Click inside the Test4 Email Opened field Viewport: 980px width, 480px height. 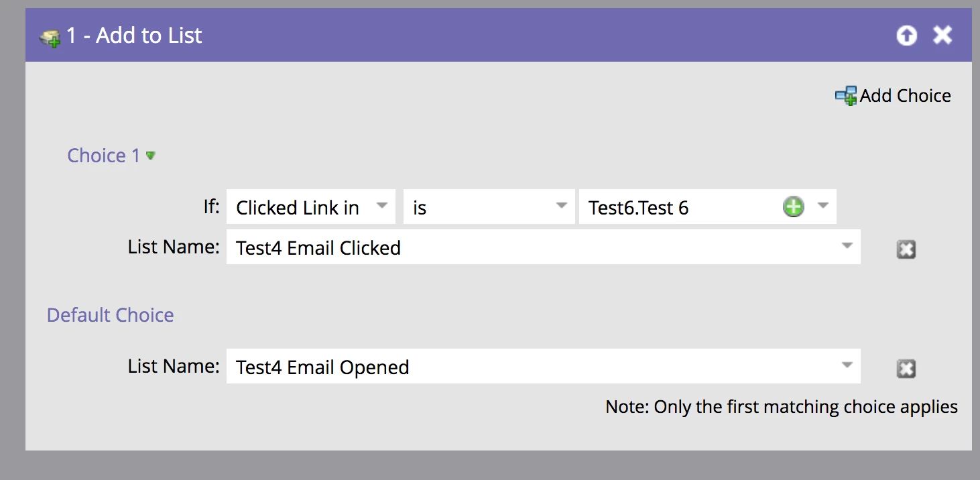(543, 367)
